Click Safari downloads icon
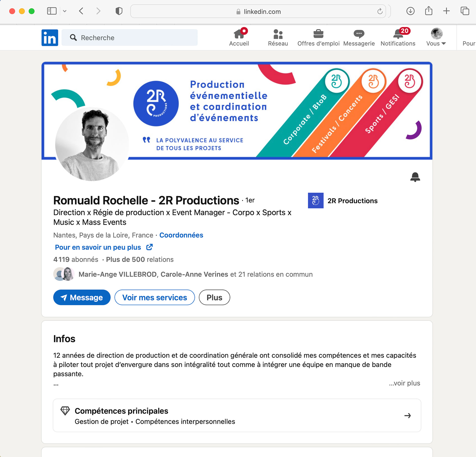Screen dimensions: 476x457 click(x=410, y=11)
